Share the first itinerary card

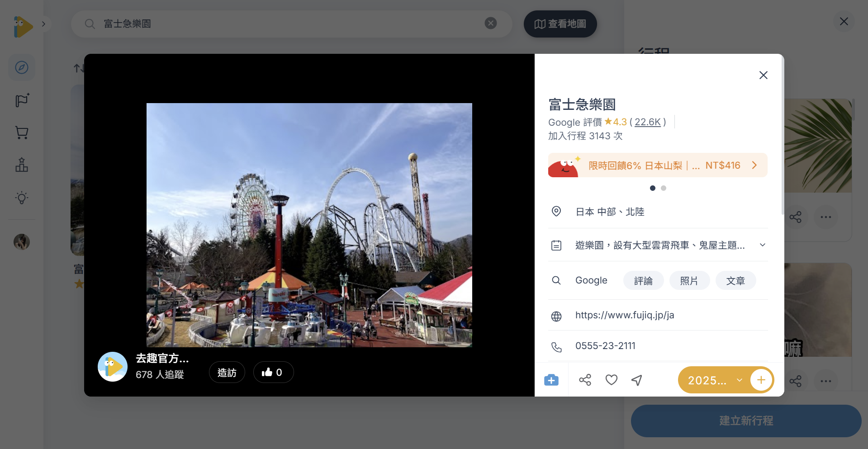pos(795,217)
